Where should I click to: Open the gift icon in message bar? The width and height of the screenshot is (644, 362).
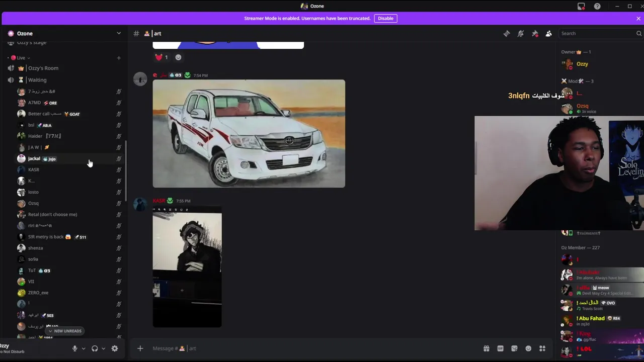487,348
